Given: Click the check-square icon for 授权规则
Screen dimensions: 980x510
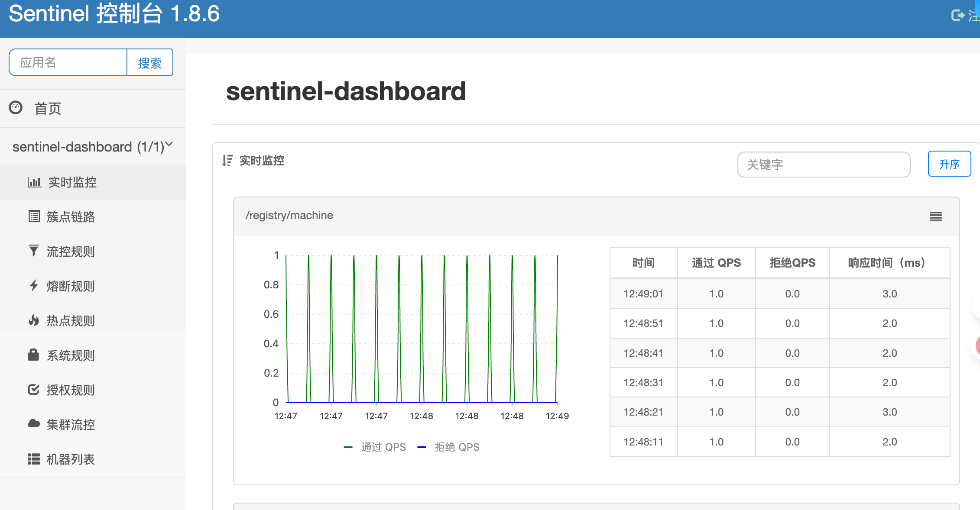Looking at the screenshot, I should (33, 390).
